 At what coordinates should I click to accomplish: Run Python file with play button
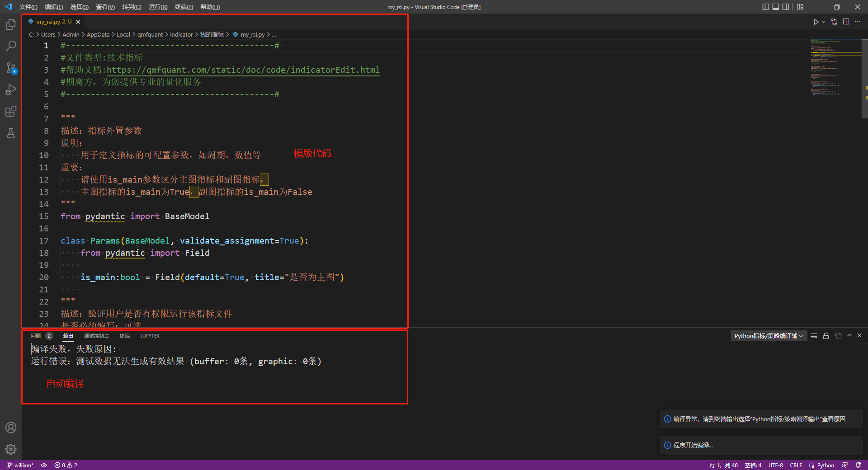click(816, 22)
